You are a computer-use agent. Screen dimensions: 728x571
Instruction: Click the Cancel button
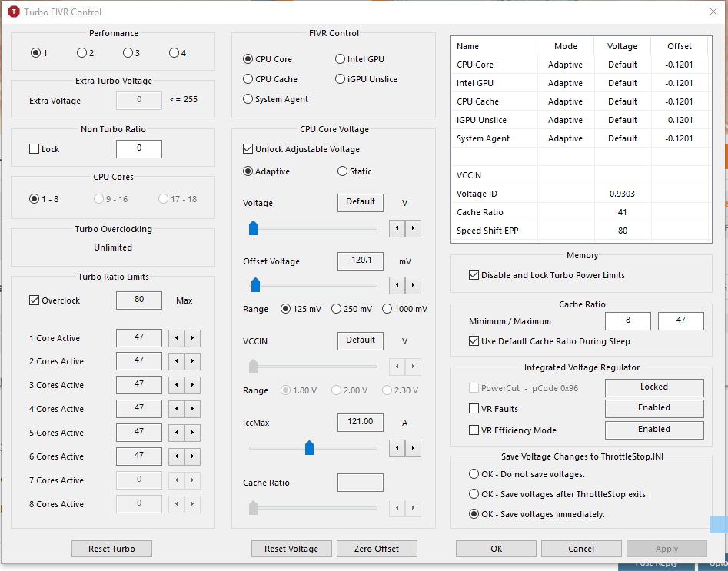coord(581,549)
